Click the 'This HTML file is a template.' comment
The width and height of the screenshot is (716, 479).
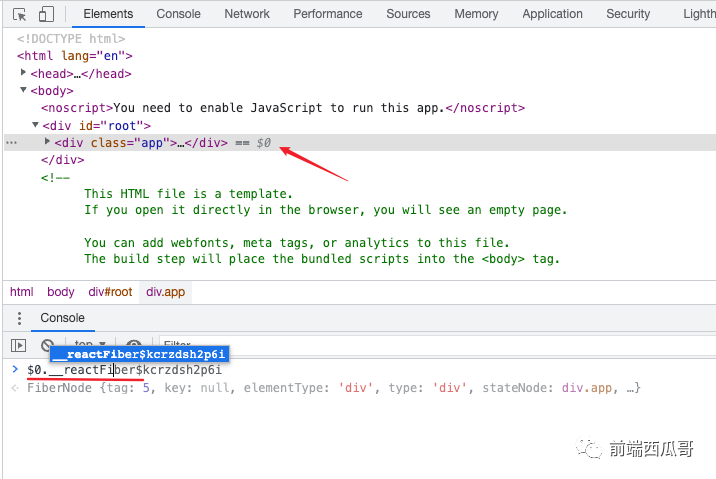pyautogui.click(x=188, y=194)
